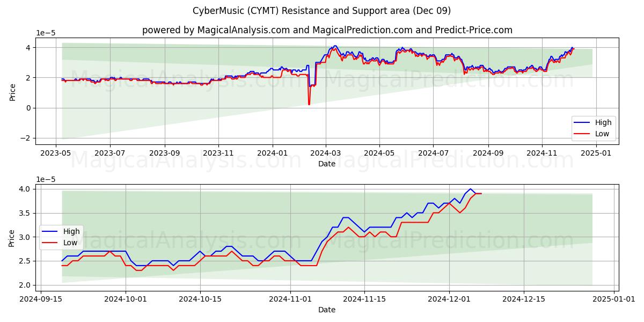Click the bottom chart's 'Price' y-axis title

click(x=12, y=238)
